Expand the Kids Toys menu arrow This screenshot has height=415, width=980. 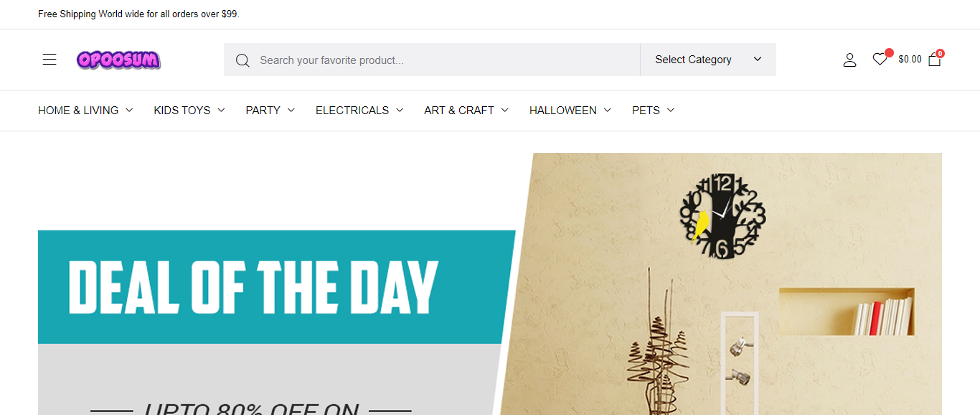221,111
